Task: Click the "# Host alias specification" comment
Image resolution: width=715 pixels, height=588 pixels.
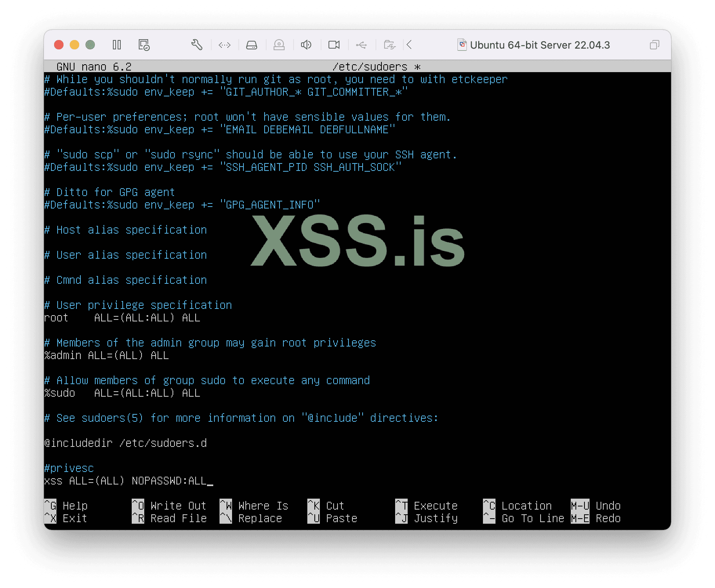Action: (x=125, y=230)
